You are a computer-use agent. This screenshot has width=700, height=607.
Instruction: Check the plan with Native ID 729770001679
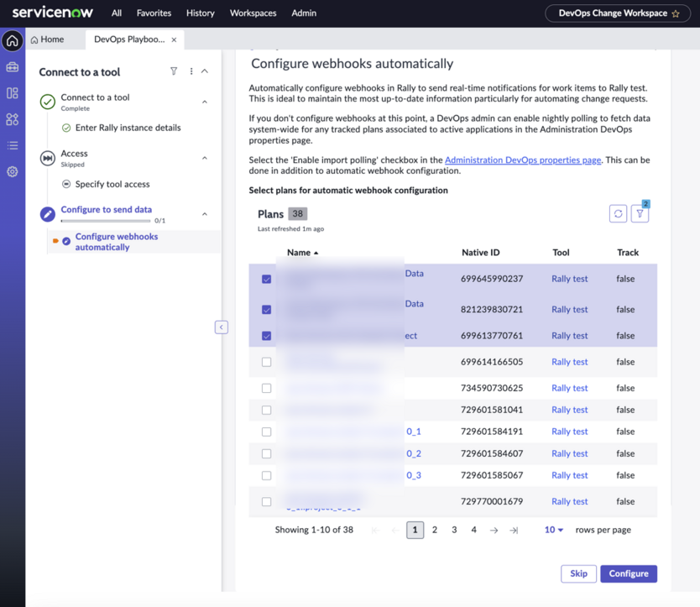(x=267, y=501)
